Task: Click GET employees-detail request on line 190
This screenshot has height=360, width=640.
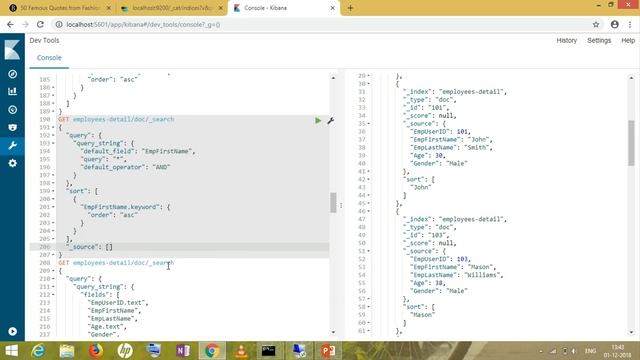Action: pos(116,119)
